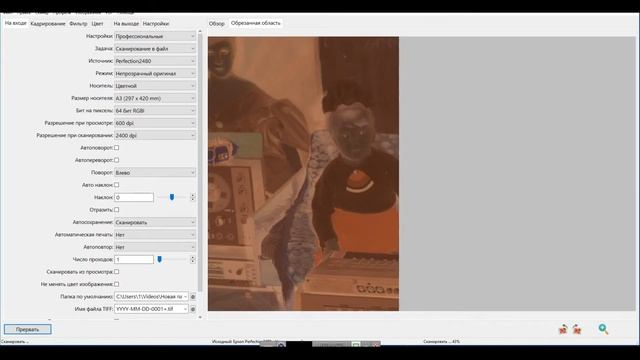
Task: Open the Размер носителя dropdown showing A3
Action: (x=155, y=98)
